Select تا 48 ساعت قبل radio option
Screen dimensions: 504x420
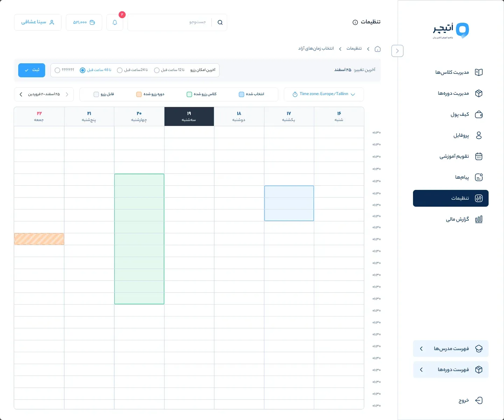83,70
